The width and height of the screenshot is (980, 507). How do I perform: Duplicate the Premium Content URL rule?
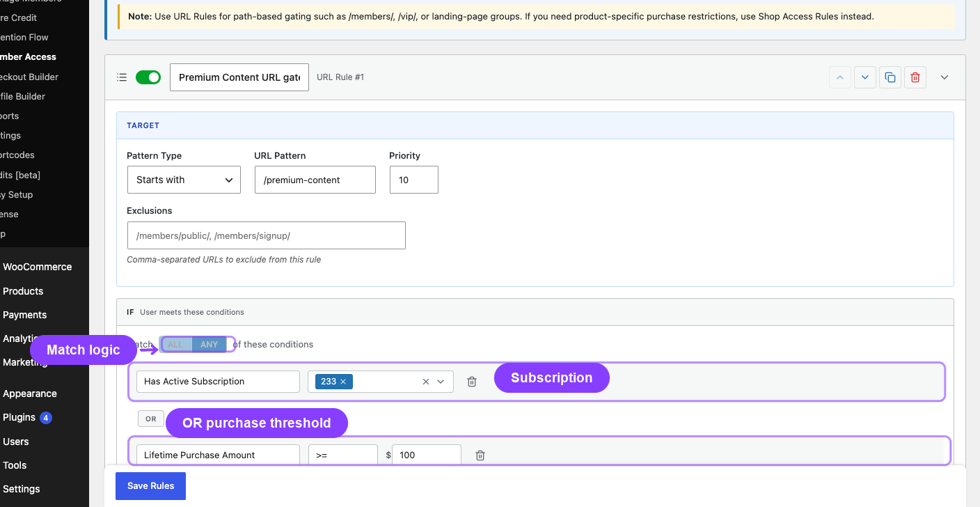[x=890, y=77]
